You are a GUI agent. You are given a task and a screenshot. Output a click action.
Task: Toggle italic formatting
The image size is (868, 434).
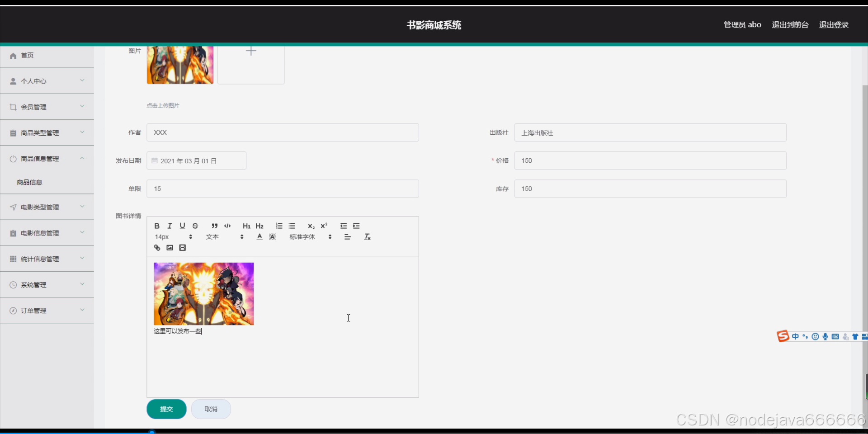tap(170, 226)
